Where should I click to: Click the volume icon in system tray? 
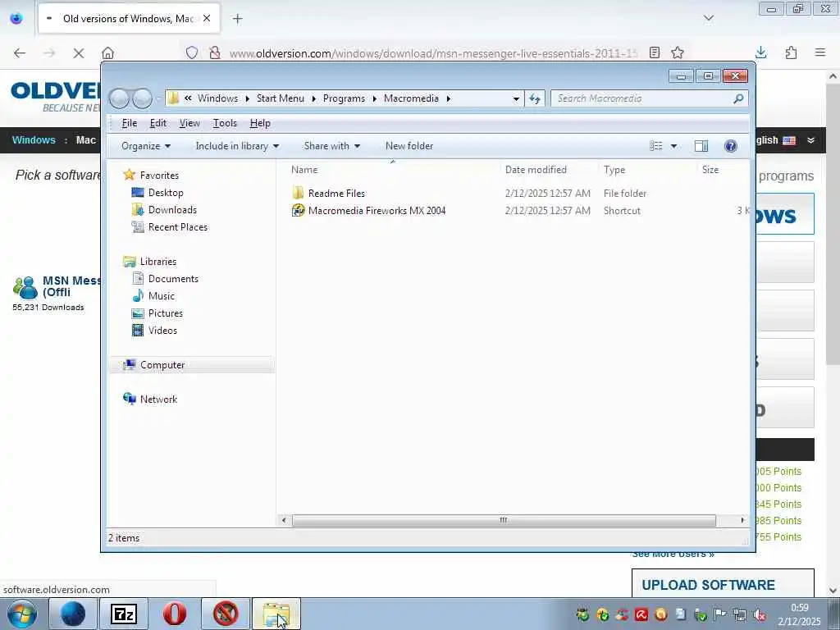(760, 615)
